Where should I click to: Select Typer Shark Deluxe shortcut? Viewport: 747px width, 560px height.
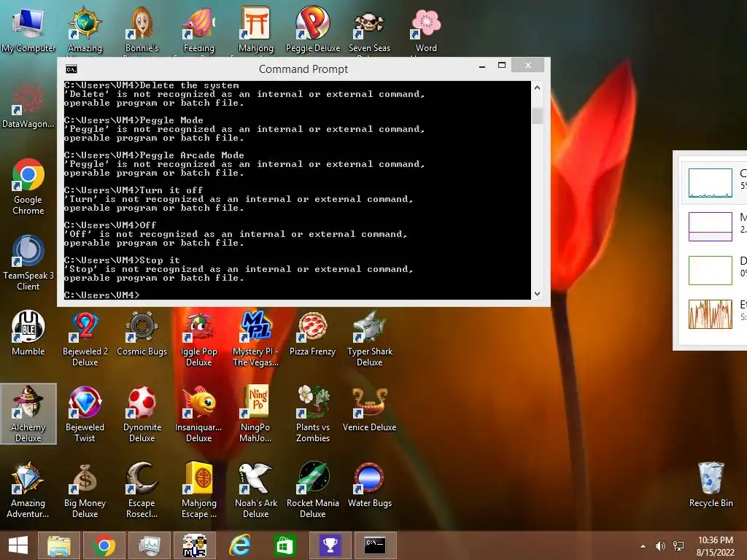pyautogui.click(x=369, y=338)
